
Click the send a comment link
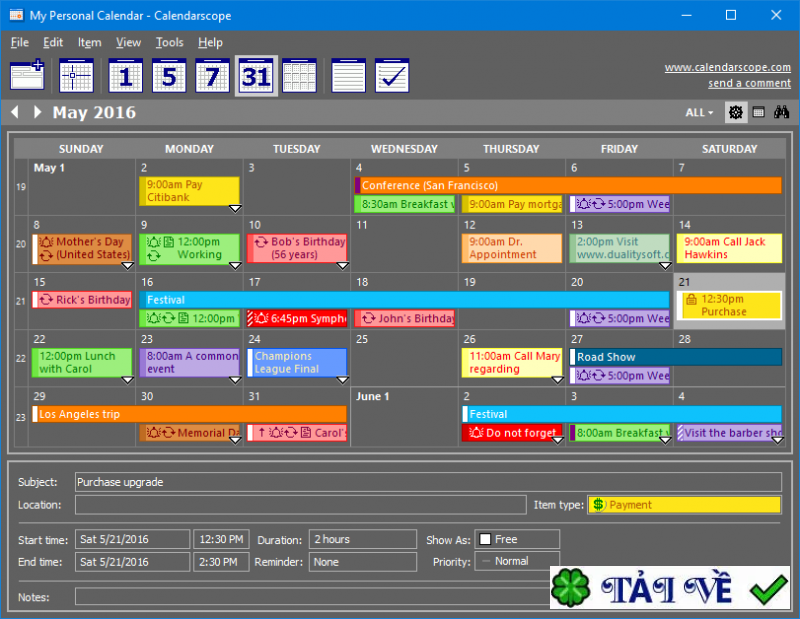point(749,83)
